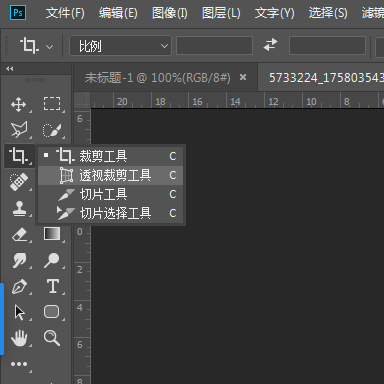Select the Rounded Rectangle shape tool
Image resolution: width=384 pixels, height=384 pixels.
pyautogui.click(x=52, y=312)
